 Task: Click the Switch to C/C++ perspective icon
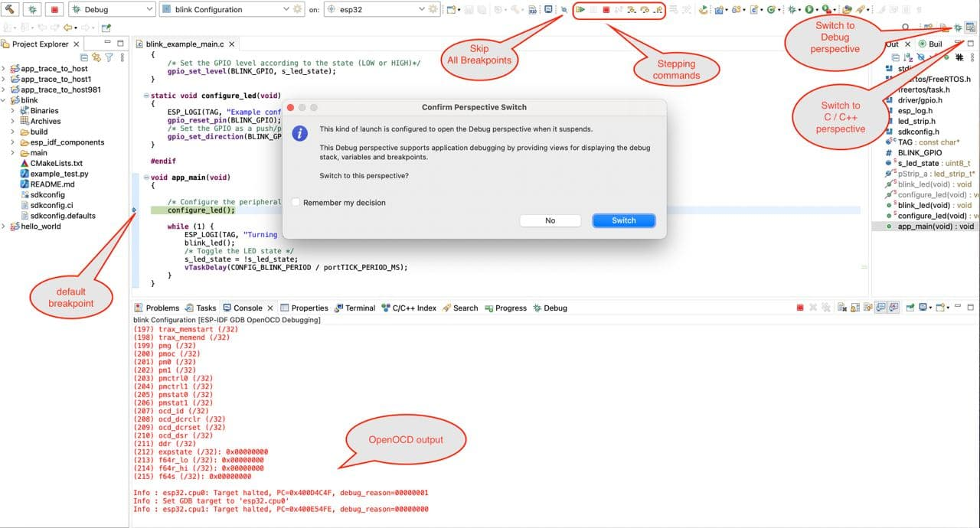tap(970, 27)
